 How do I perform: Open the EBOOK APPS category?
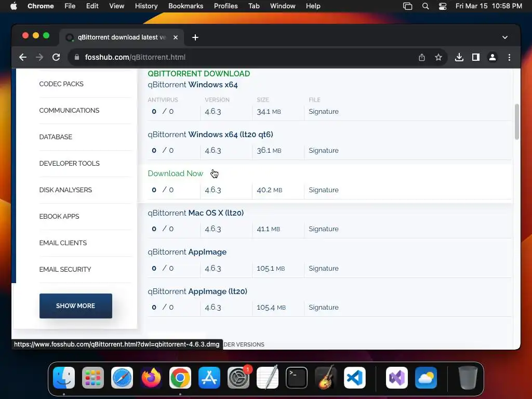[x=59, y=216]
